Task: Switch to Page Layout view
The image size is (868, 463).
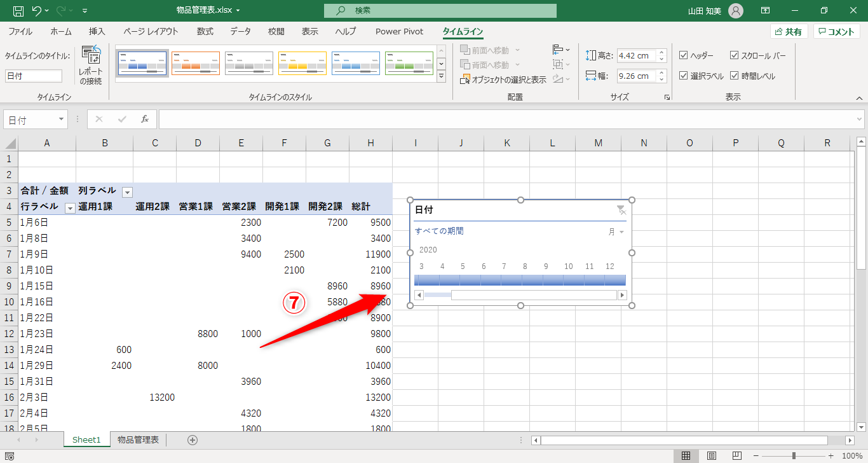Action: (712, 455)
